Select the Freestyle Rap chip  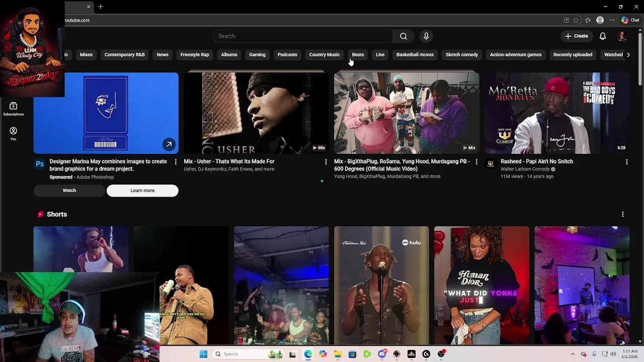click(x=194, y=54)
